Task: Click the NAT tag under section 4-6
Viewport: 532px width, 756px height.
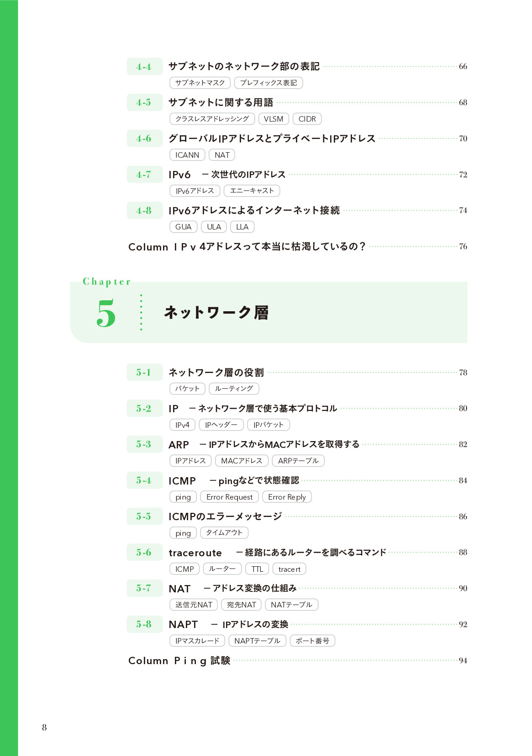Action: click(x=222, y=155)
